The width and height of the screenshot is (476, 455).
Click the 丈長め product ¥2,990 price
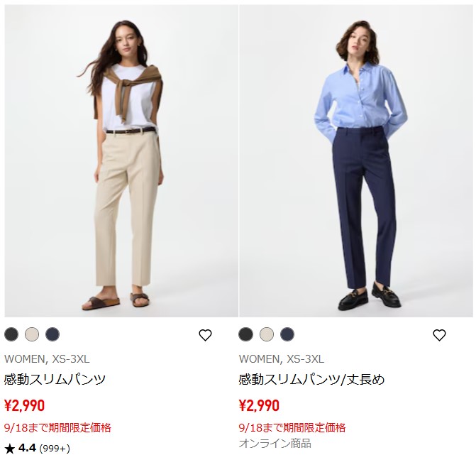click(x=259, y=405)
